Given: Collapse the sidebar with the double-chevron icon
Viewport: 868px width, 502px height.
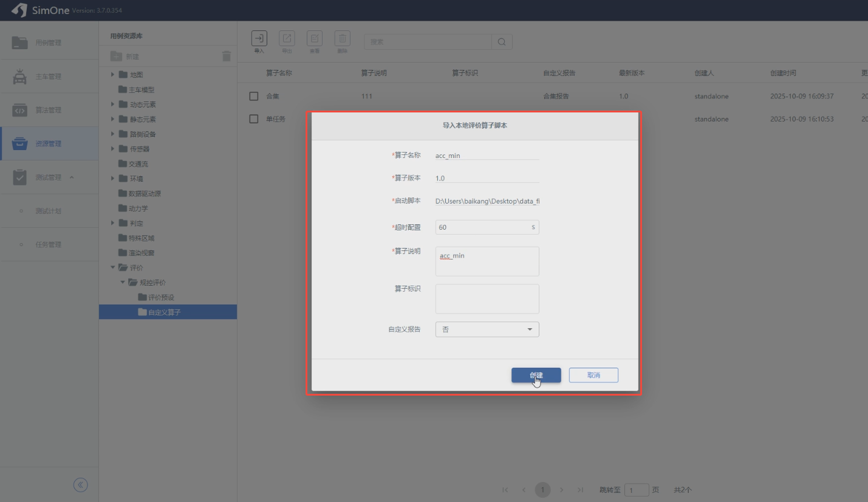Looking at the screenshot, I should (x=80, y=484).
